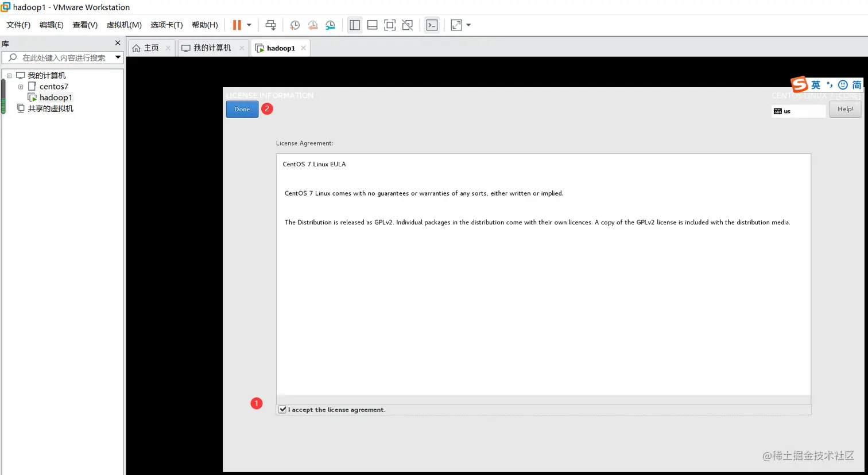868x475 pixels.
Task: Select 我的计算机 in the library tree
Action: [x=46, y=76]
